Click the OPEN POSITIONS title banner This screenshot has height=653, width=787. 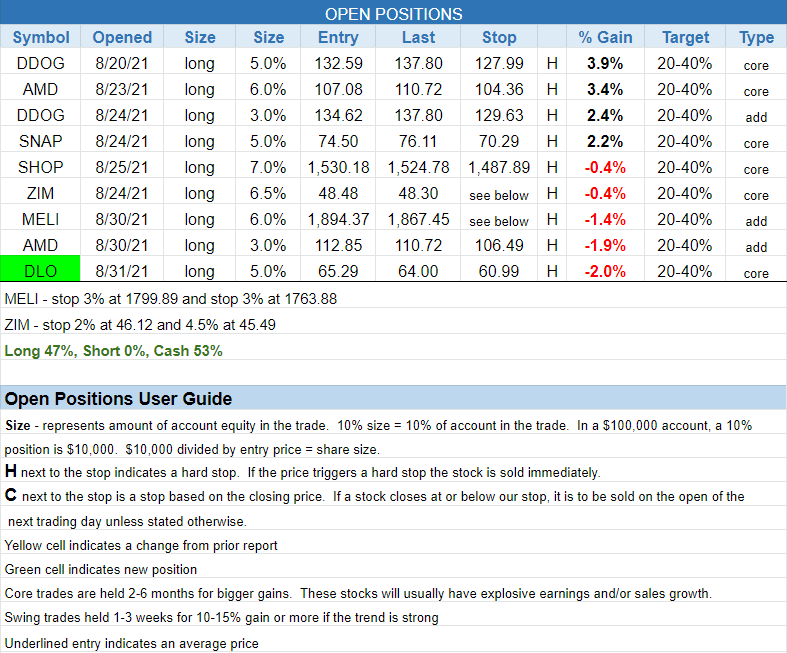coord(394,14)
